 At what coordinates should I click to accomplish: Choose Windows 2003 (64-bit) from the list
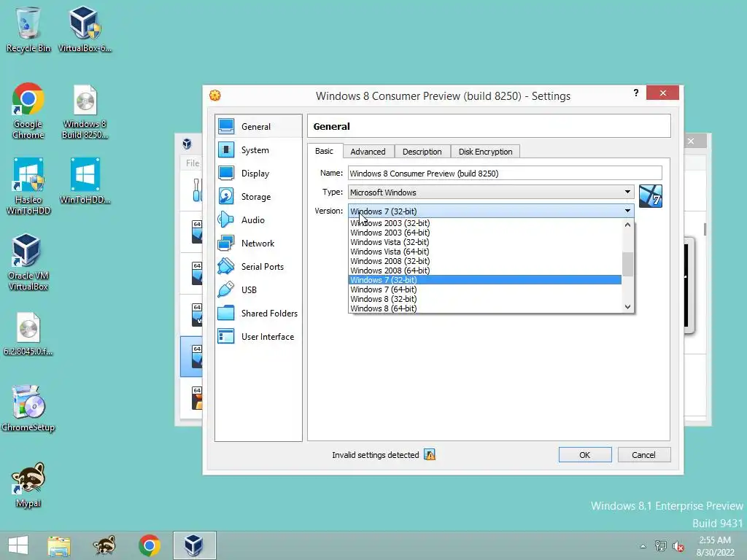click(x=484, y=233)
